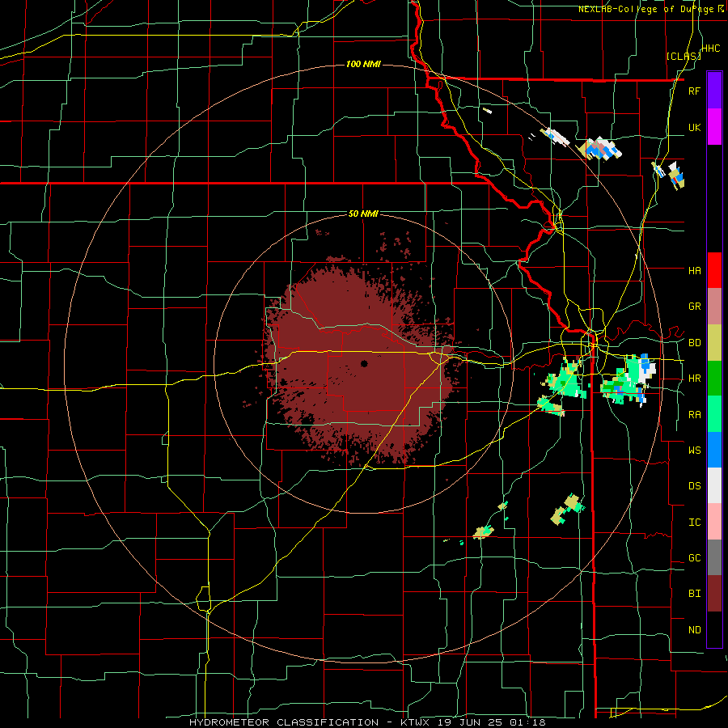Click the "DS" legend label
This screenshot has width=728, height=728.
click(x=694, y=486)
